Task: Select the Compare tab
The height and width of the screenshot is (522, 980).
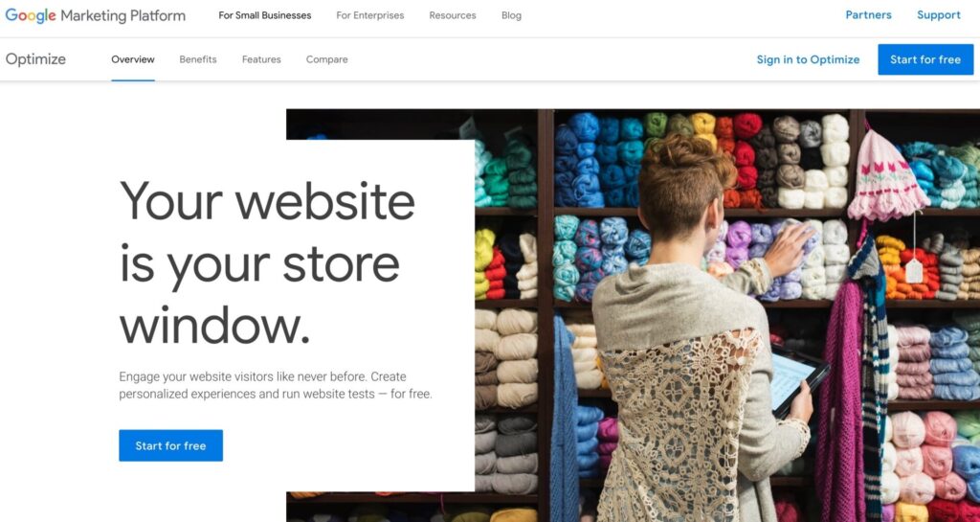Action: point(327,59)
